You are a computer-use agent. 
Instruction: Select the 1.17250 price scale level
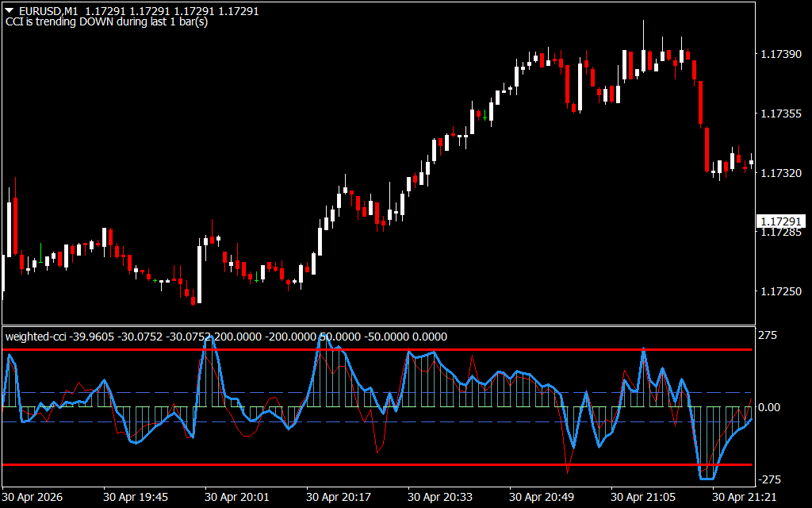pyautogui.click(x=781, y=291)
